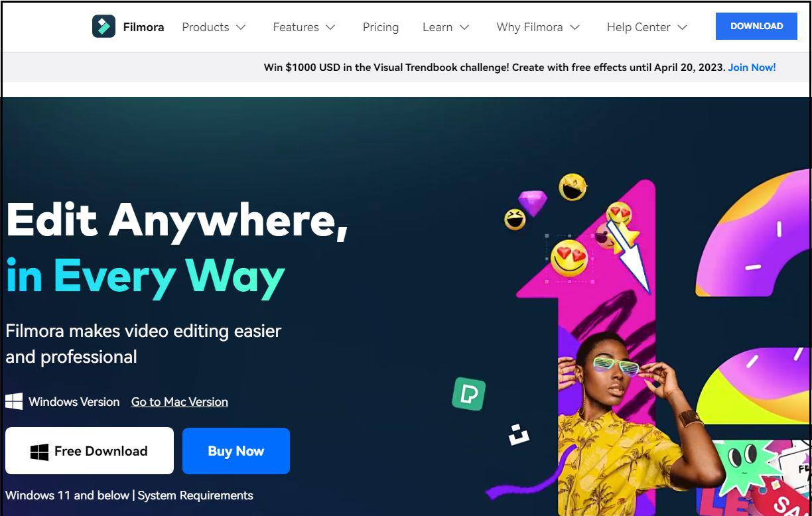
Task: Click the purple diamond gem icon
Action: point(532,203)
